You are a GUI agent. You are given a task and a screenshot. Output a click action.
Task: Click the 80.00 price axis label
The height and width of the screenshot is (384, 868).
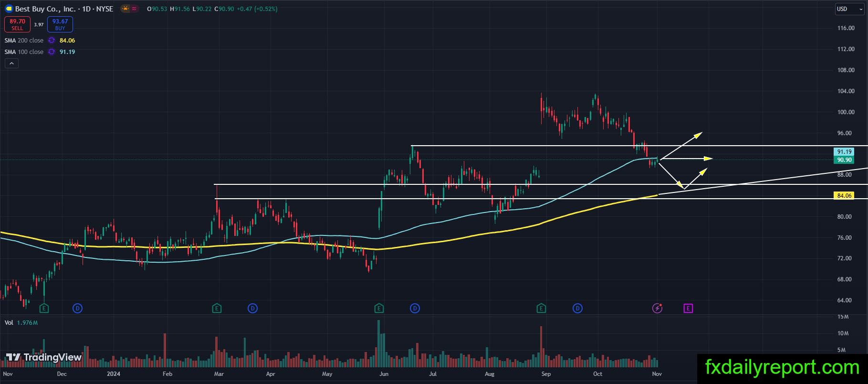[x=844, y=217]
